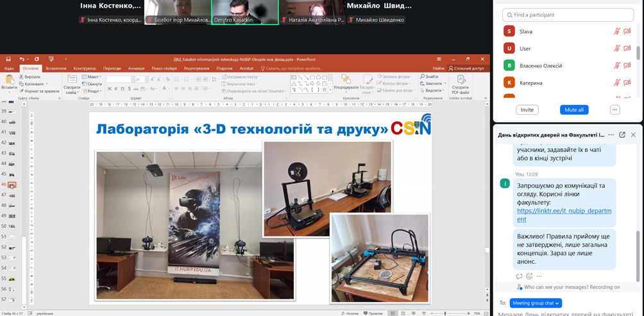This screenshot has height=316, width=644.
Task: Click Знайти (Find) in the Редагування group
Action: click(x=428, y=77)
